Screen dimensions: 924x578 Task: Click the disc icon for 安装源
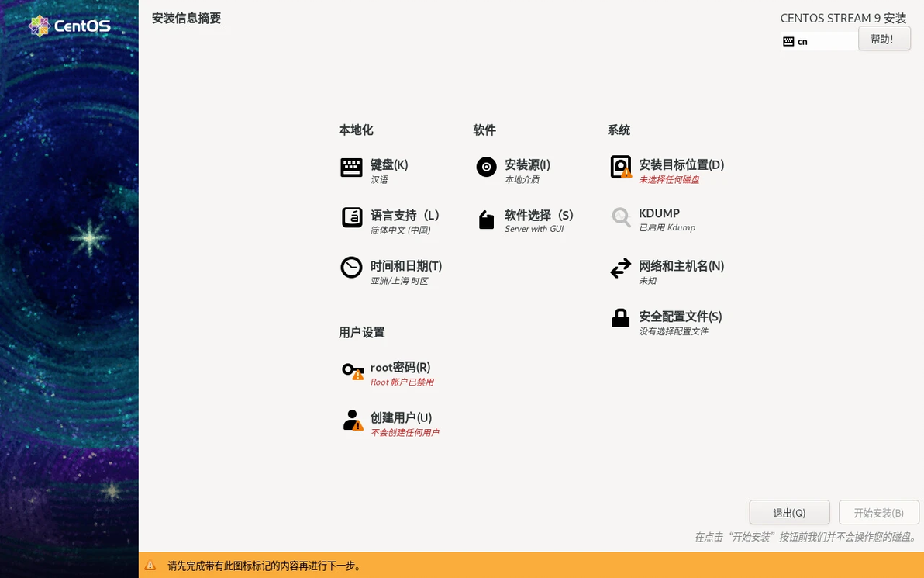486,167
